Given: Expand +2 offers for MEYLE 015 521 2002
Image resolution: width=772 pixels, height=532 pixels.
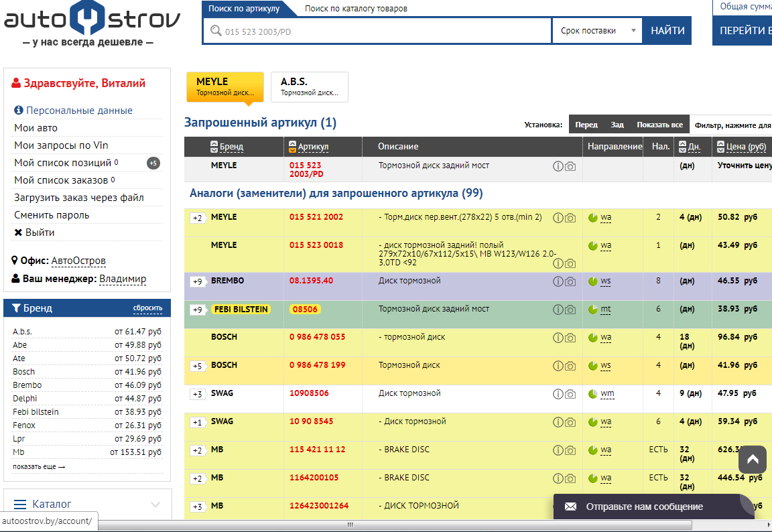Looking at the screenshot, I should click(x=198, y=218).
